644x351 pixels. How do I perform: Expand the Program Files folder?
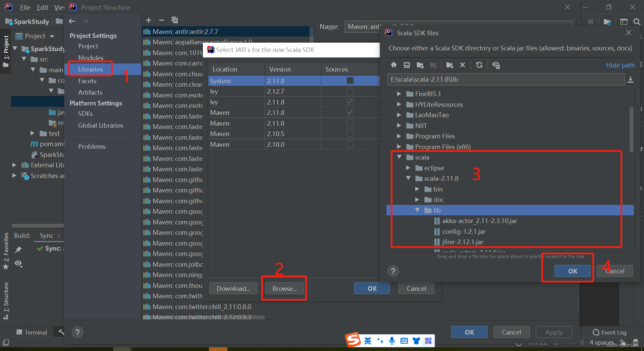point(399,136)
